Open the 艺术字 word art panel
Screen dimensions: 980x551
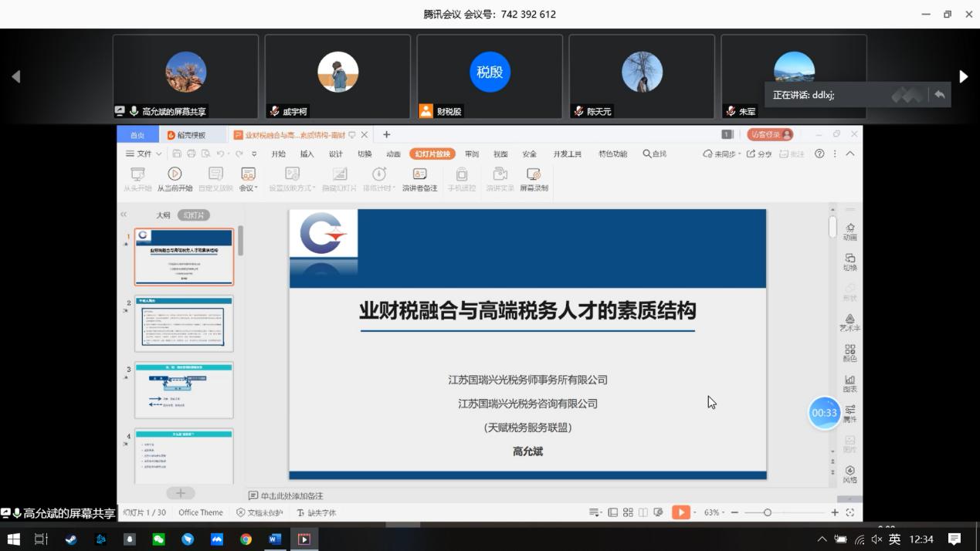pyautogui.click(x=849, y=323)
